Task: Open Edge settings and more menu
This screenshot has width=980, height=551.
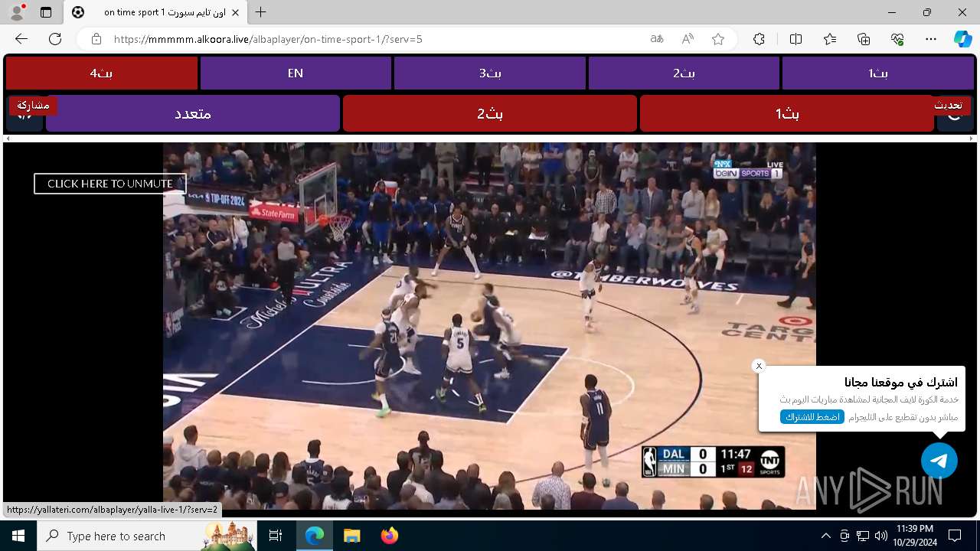Action: click(x=931, y=39)
